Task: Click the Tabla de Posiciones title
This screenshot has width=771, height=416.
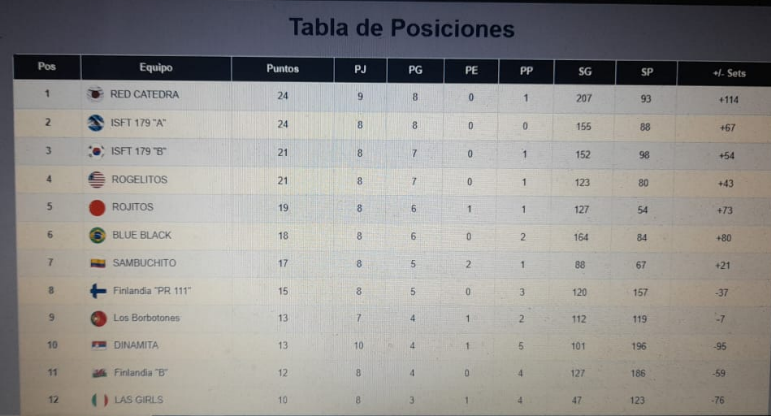Action: click(401, 28)
